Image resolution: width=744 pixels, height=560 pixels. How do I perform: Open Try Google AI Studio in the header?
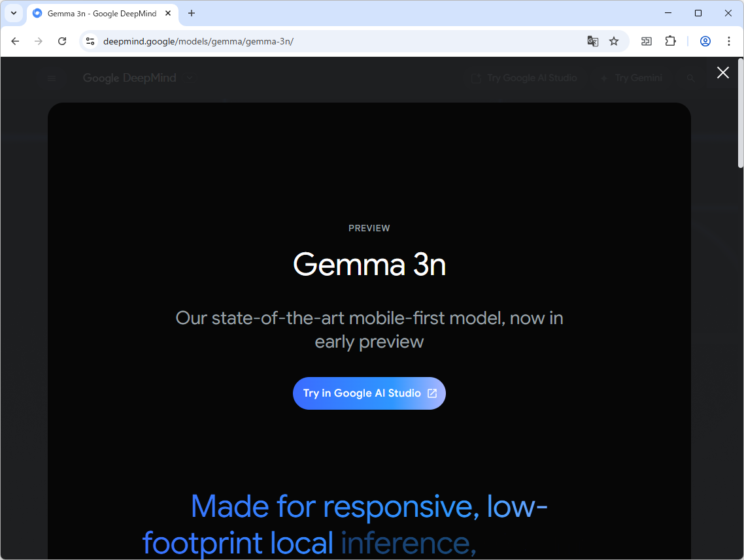tap(524, 78)
